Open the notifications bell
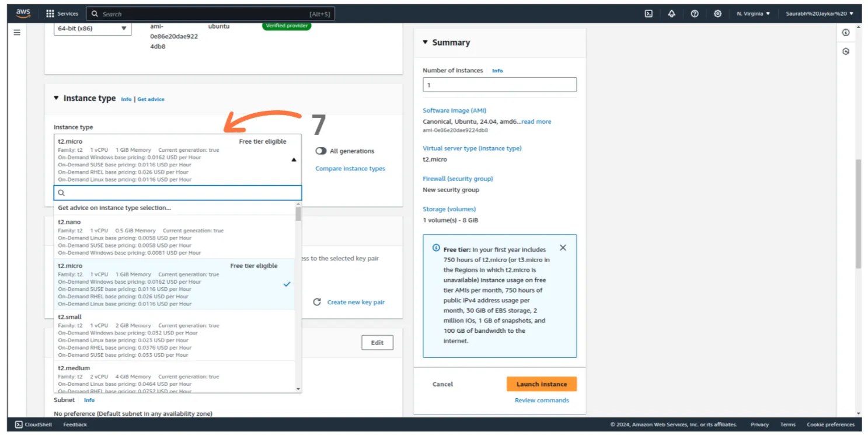This screenshot has width=868, height=435. pyautogui.click(x=671, y=13)
